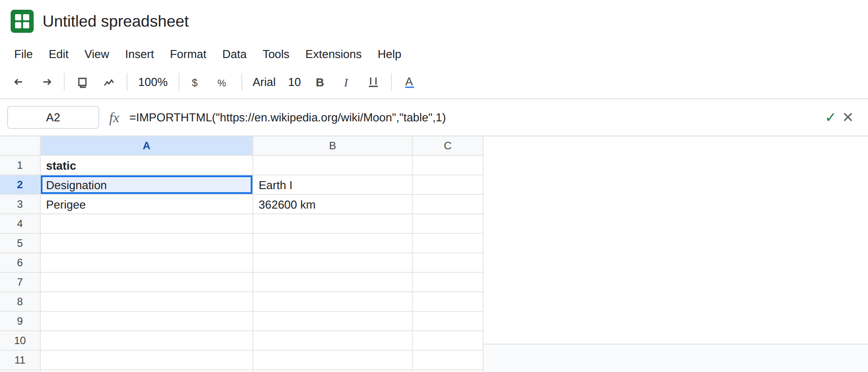Select the 'Earth I' cell
The image size is (868, 372).
click(x=333, y=185)
